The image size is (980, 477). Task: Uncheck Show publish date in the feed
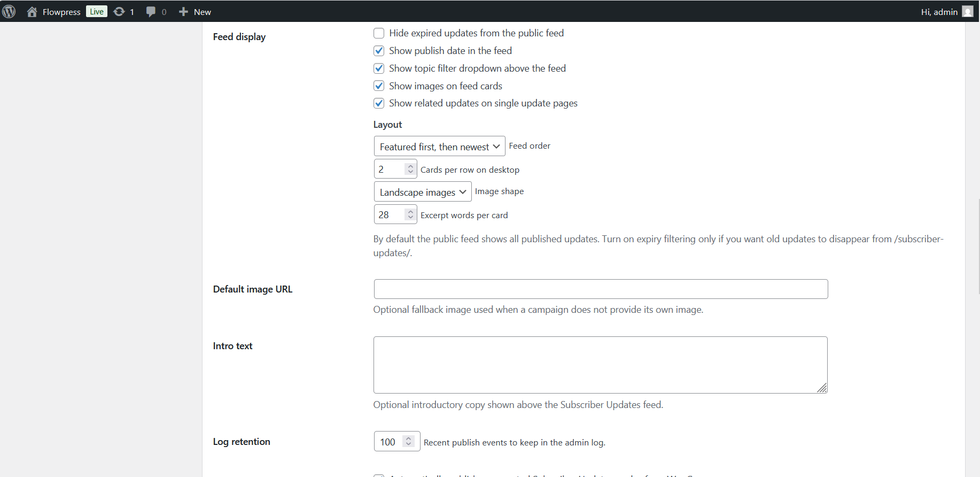(379, 51)
